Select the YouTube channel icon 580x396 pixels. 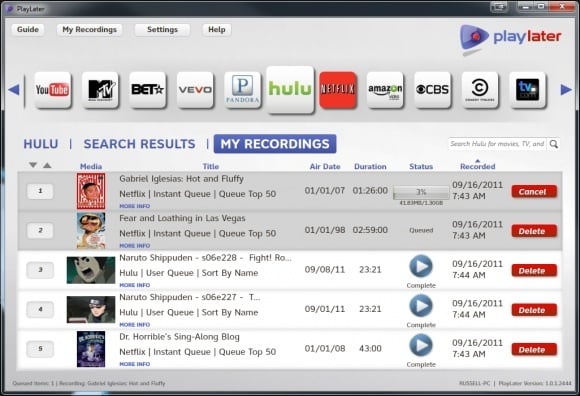coord(53,90)
